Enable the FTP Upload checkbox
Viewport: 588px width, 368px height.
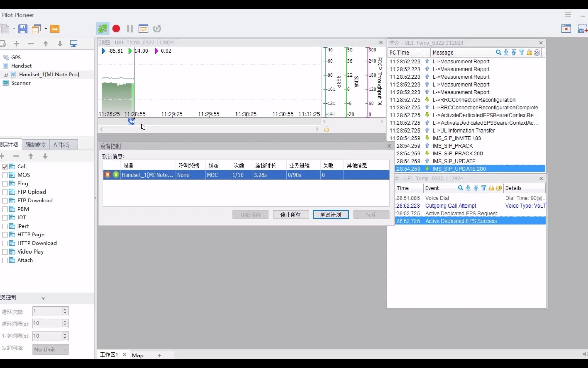(5, 192)
